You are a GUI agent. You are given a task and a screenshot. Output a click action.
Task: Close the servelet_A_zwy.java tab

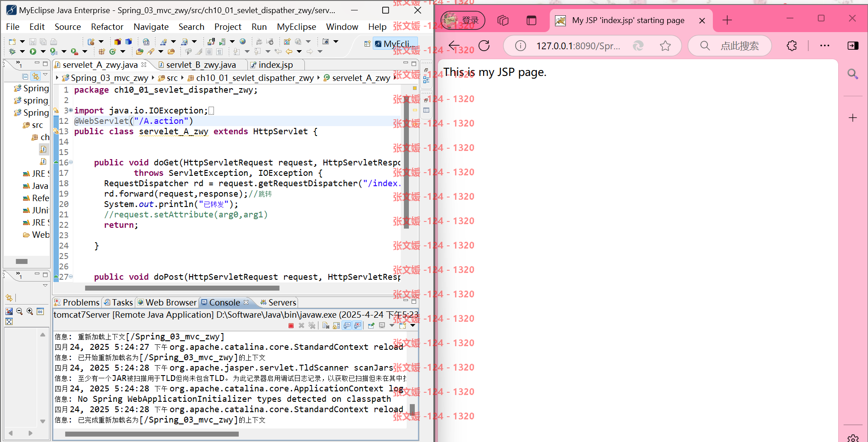[144, 65]
